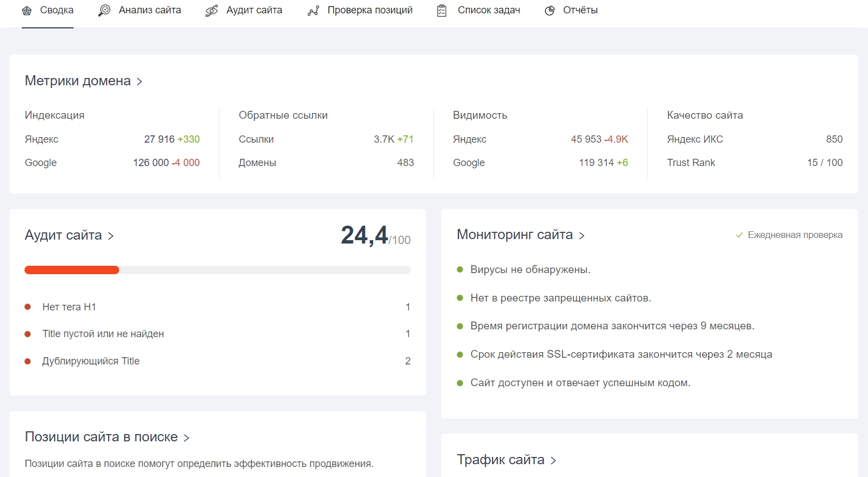Click the Сводка tab icon
This screenshot has width=868, height=477.
[x=27, y=11]
